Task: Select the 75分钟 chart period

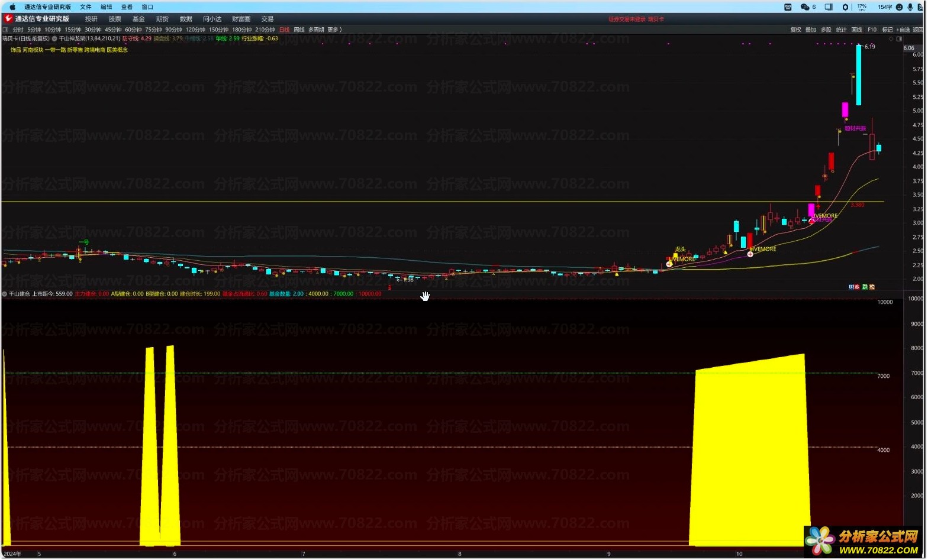Action: [153, 30]
